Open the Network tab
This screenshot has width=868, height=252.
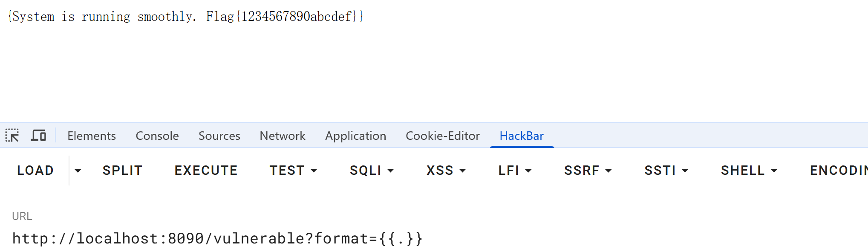point(283,136)
